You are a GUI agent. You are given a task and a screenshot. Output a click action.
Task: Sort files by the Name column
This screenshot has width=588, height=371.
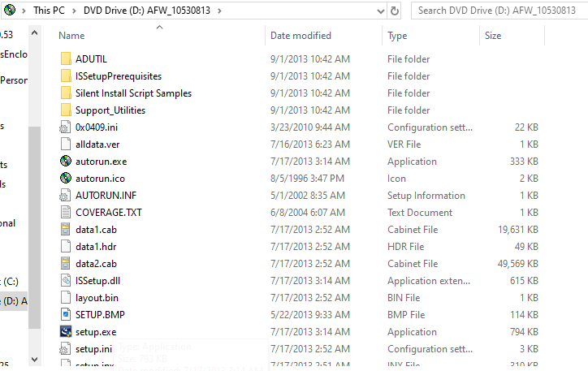click(71, 36)
